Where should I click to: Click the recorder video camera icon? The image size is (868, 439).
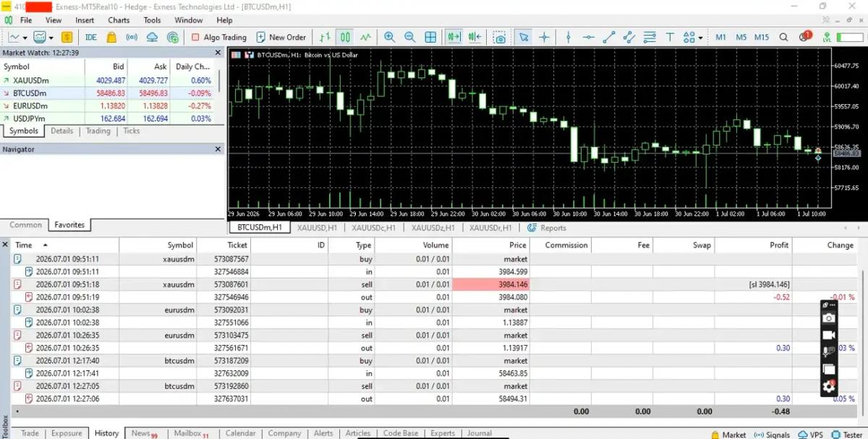(x=829, y=336)
